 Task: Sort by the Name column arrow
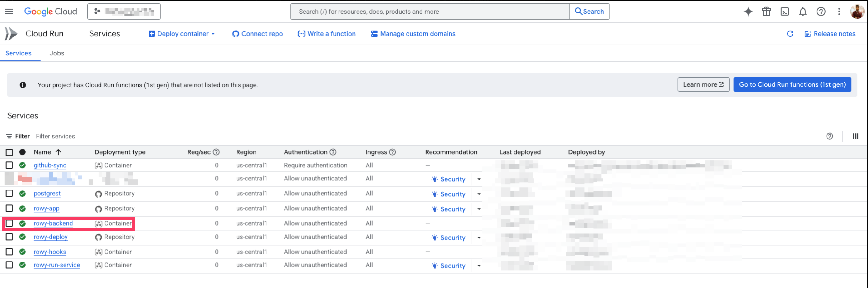pyautogui.click(x=58, y=152)
